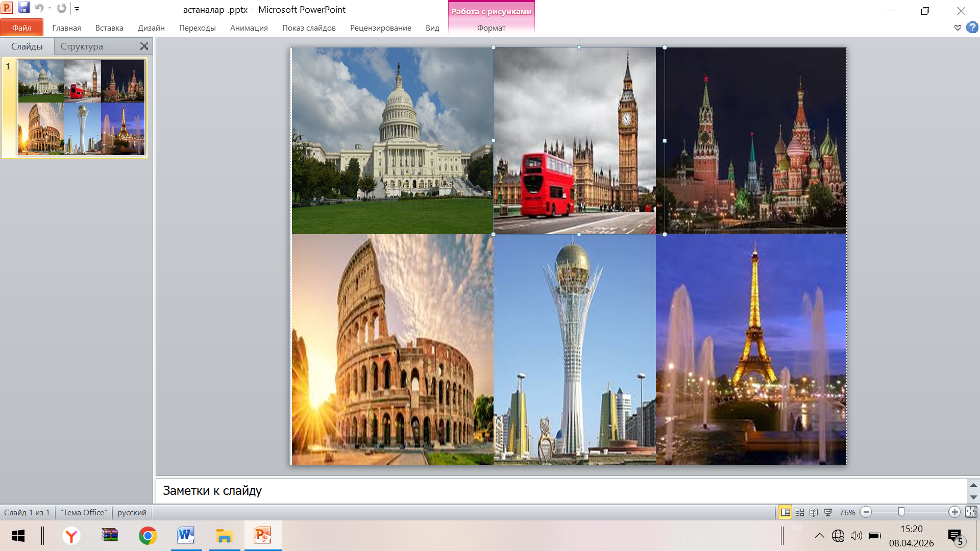The image size is (980, 551).
Task: Fit slide to current window icon
Action: pos(971,512)
